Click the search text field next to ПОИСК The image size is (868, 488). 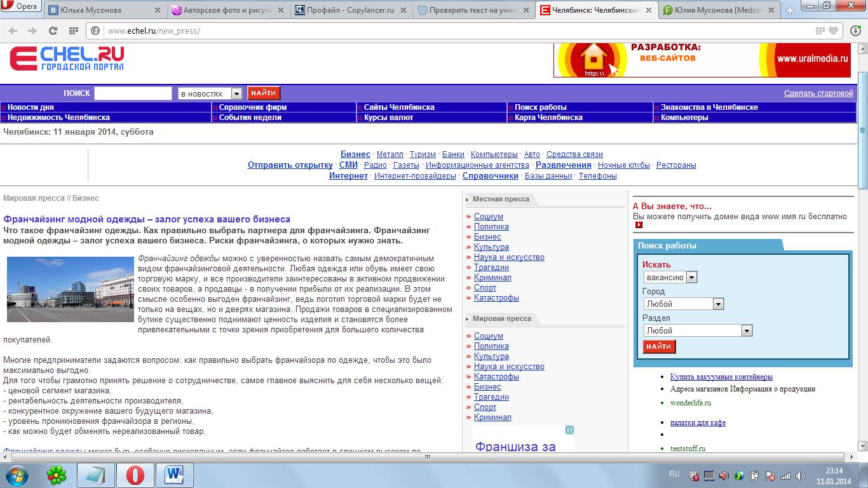point(133,93)
